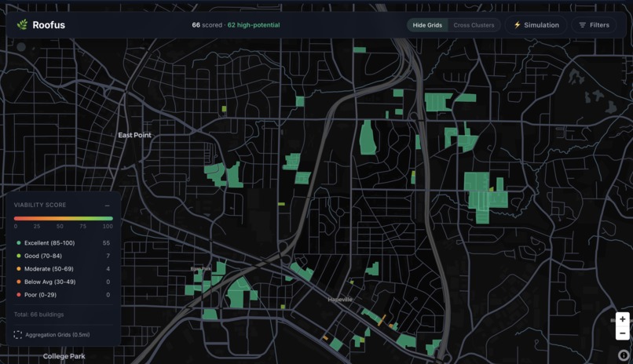Select the Excellent (85-100) legend row
The height and width of the screenshot is (364, 633).
63,243
